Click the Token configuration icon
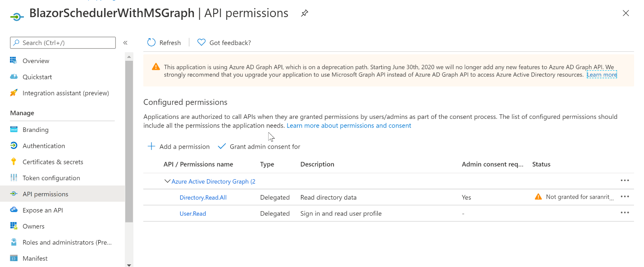644x267 pixels. coord(14,178)
